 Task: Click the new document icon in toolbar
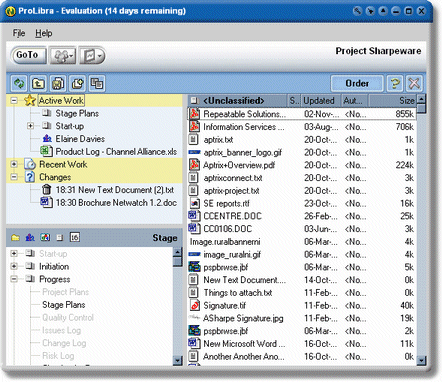(x=77, y=83)
